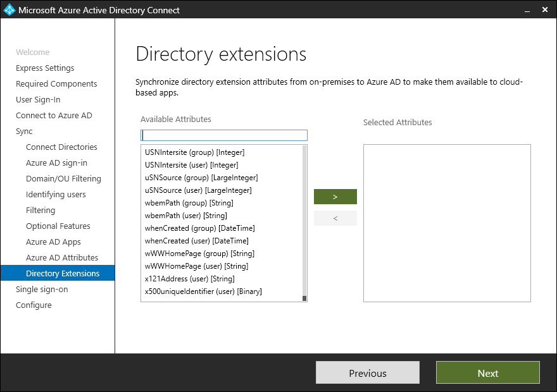Click the add attribute arrow button
The image size is (557, 392).
pos(335,197)
